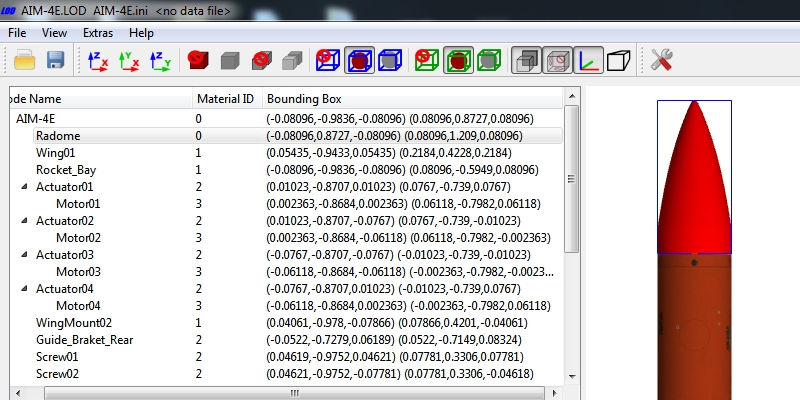This screenshot has height=400, width=800.
Task: Click the Bounding Box column header
Action: [x=413, y=99]
